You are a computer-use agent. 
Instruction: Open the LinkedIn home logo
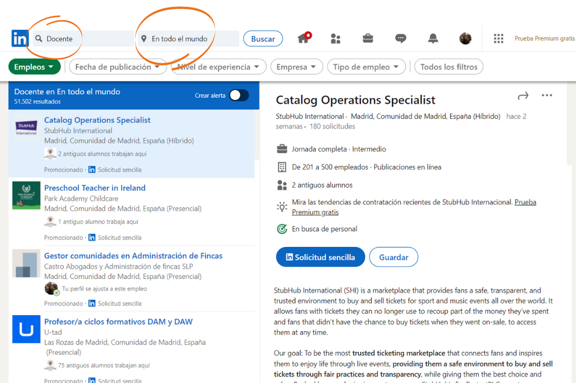pos(20,38)
